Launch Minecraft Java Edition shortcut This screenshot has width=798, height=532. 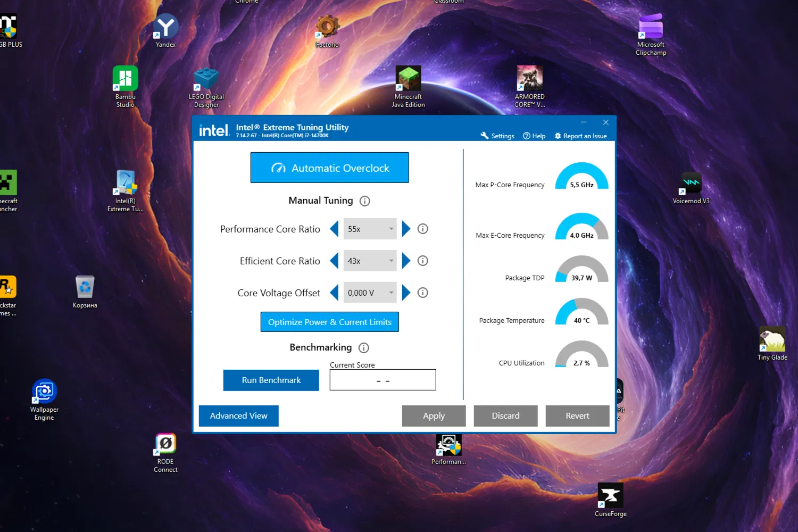(408, 87)
